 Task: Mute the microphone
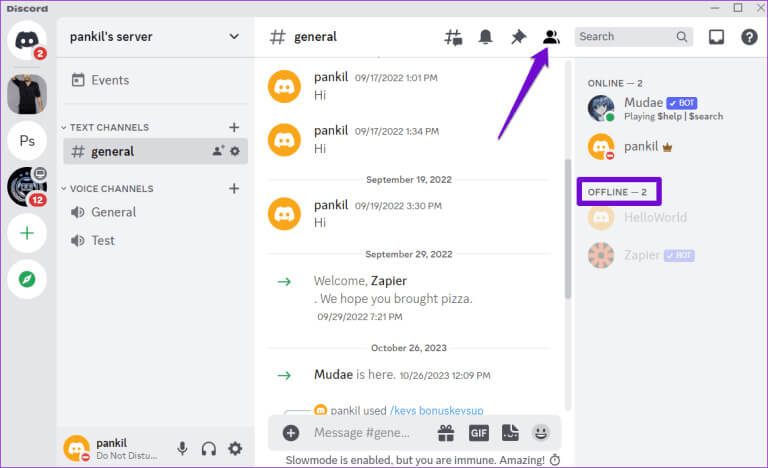[182, 448]
